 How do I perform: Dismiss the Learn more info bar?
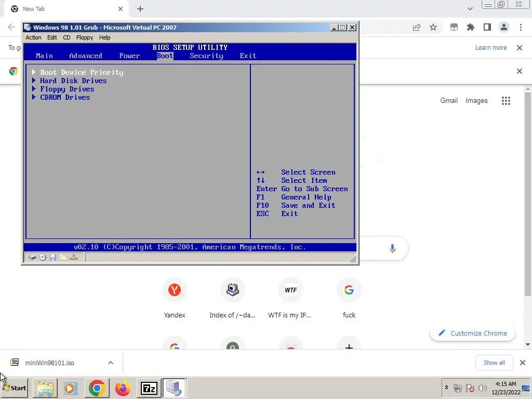(520, 48)
